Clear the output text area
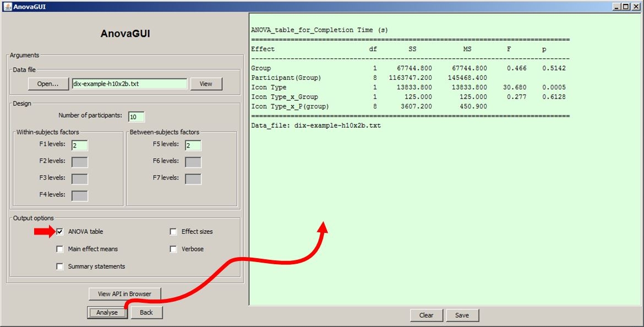Viewport: 644px width, 327px height. (427, 315)
